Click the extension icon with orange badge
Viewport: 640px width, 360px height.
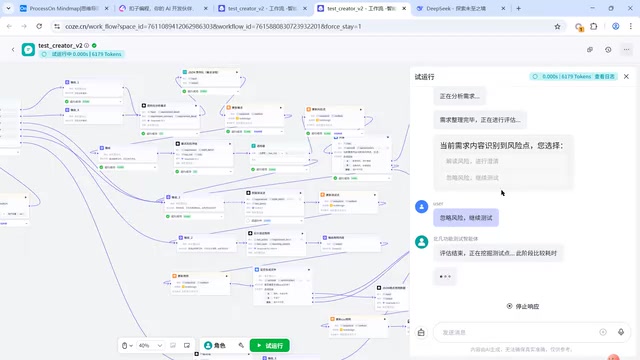[579, 27]
